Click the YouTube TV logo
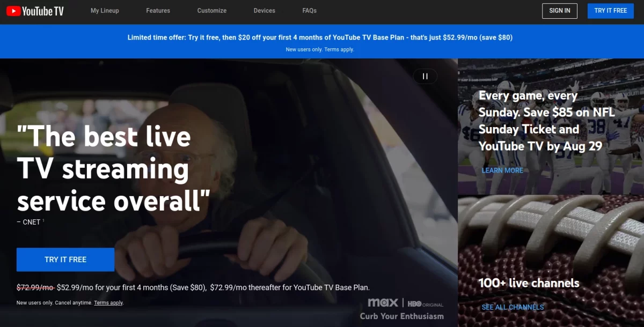 click(35, 11)
